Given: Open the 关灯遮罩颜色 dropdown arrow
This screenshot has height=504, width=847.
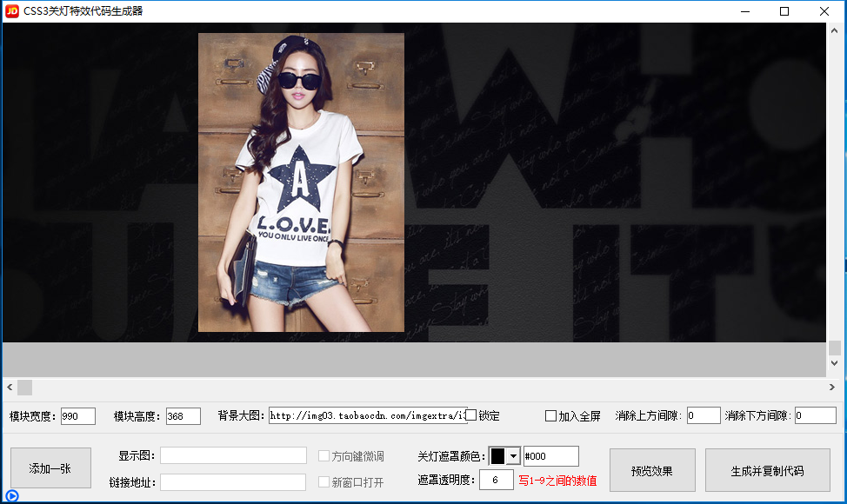Looking at the screenshot, I should coord(513,456).
